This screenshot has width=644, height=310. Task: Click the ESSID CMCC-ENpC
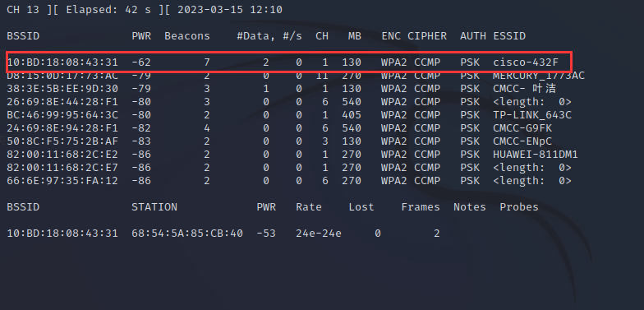click(x=522, y=141)
